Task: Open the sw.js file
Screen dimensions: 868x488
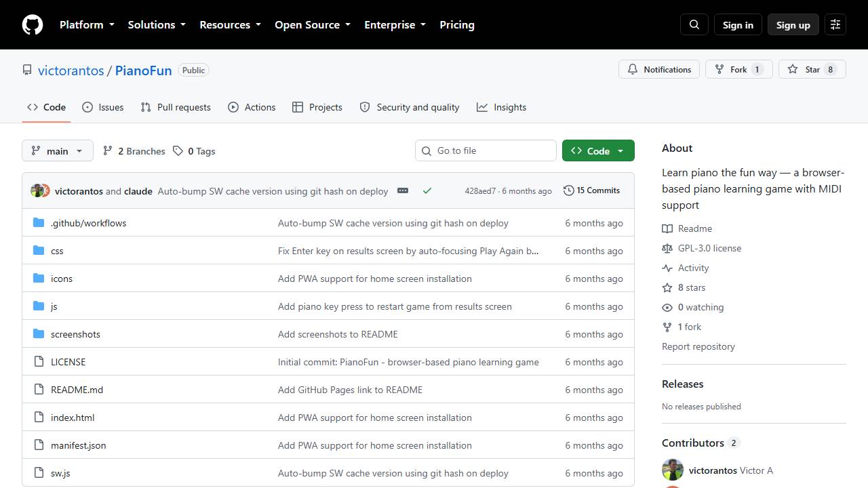Action: coord(60,473)
